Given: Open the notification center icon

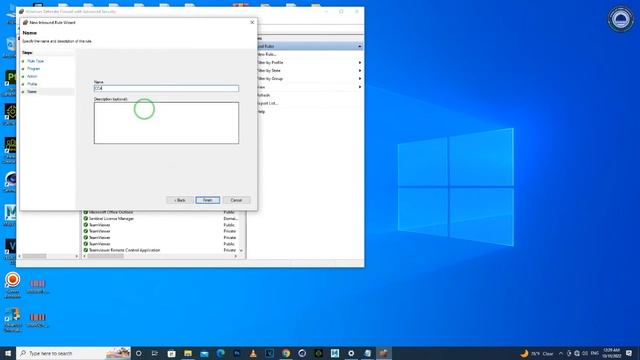Looking at the screenshot, I should (629, 353).
